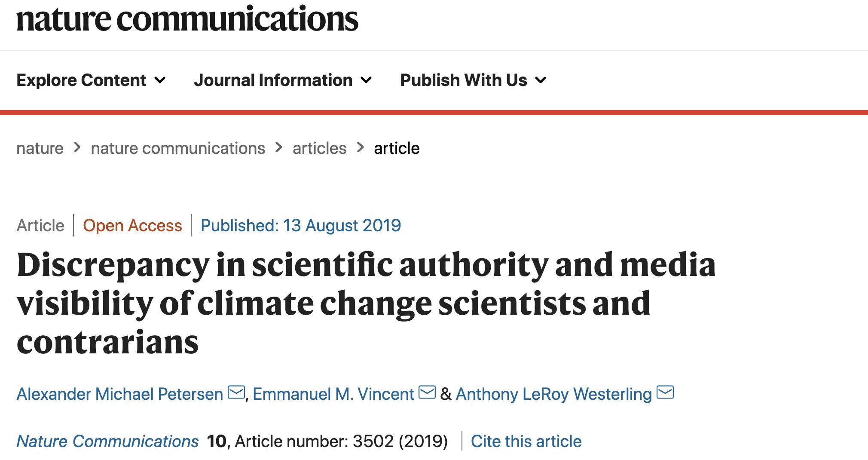Open author Alexander Michael Petersen's profile
The image size is (868, 460).
pyautogui.click(x=119, y=394)
